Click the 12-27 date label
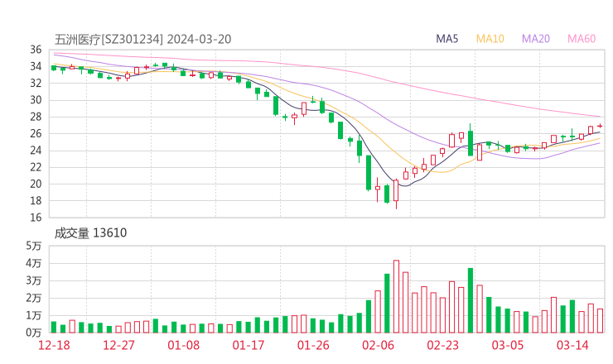The width and height of the screenshot is (613, 364). coord(118,345)
